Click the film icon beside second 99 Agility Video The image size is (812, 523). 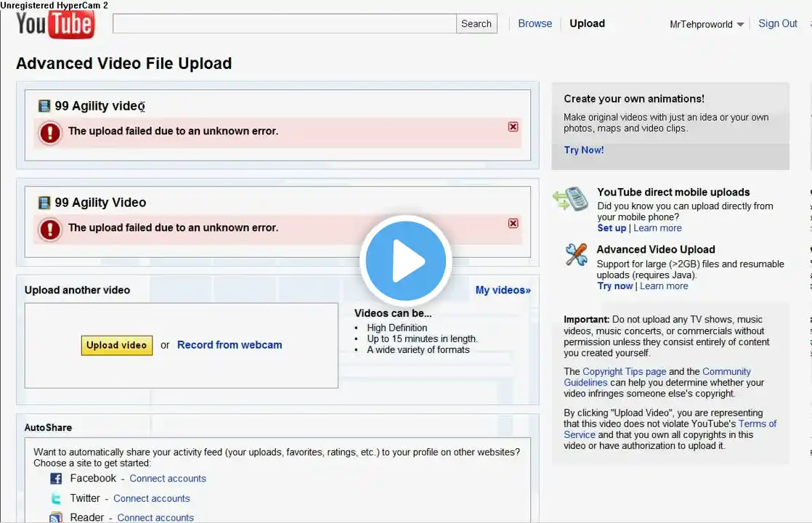click(x=44, y=203)
